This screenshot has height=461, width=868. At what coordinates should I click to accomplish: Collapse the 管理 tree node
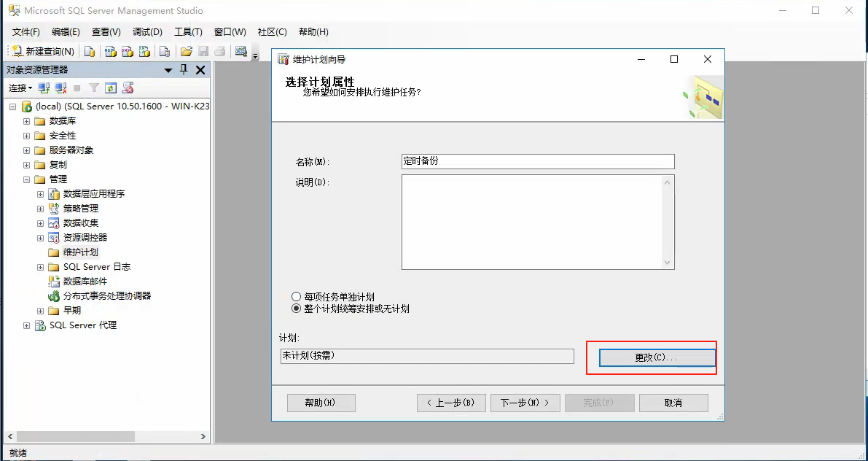click(x=26, y=179)
